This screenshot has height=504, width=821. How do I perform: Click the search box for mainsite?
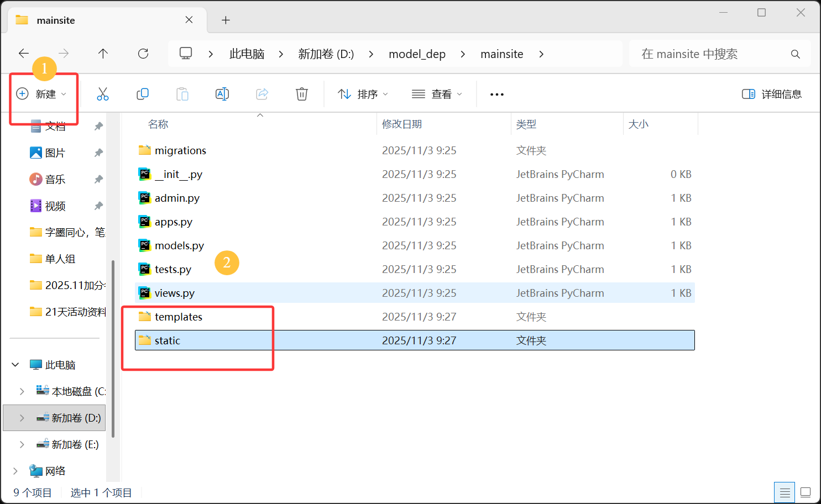[713, 54]
